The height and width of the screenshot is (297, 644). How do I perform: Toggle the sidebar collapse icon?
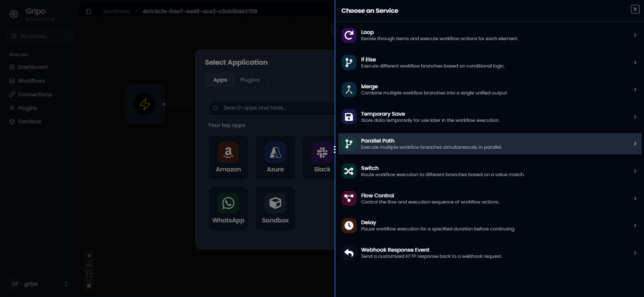pyautogui.click(x=89, y=11)
